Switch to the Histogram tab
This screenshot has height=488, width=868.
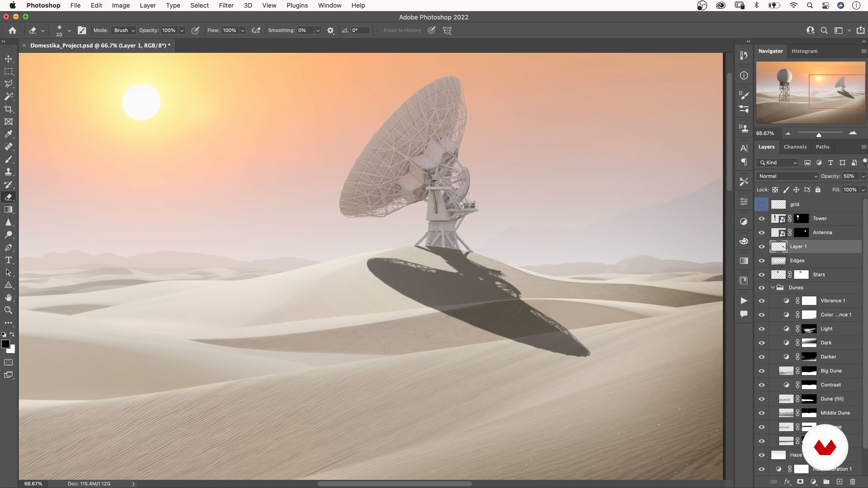click(x=804, y=51)
